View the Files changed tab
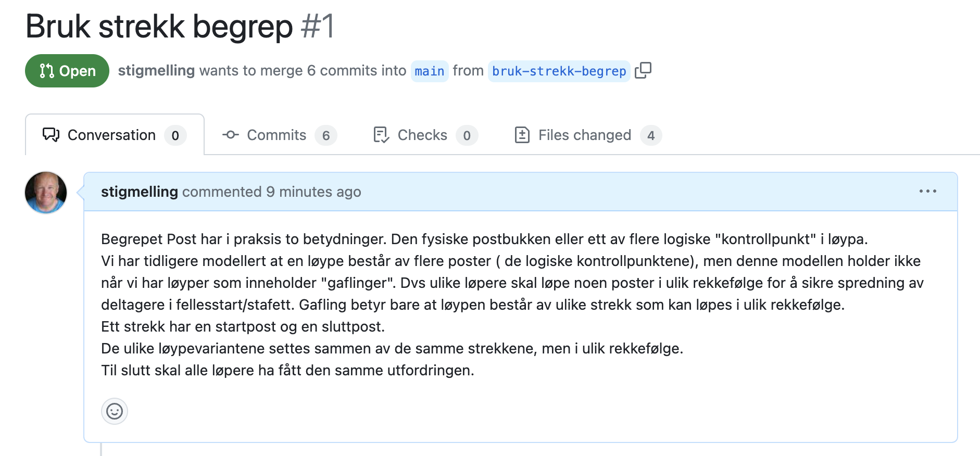The image size is (980, 456). tap(584, 135)
